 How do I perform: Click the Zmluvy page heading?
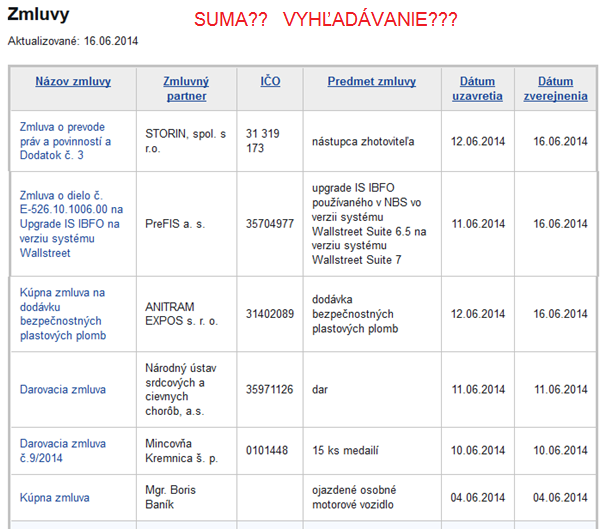(38, 15)
